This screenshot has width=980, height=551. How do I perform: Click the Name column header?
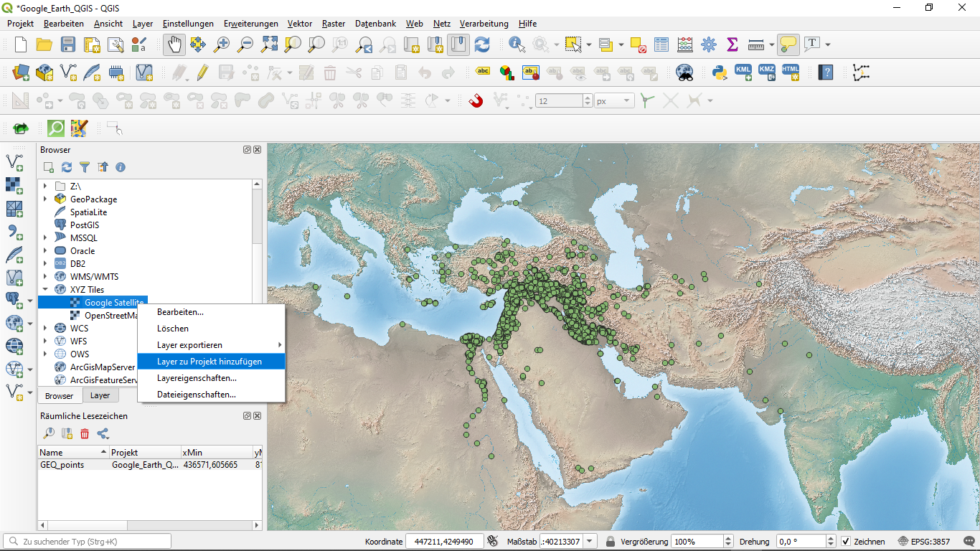pyautogui.click(x=73, y=453)
